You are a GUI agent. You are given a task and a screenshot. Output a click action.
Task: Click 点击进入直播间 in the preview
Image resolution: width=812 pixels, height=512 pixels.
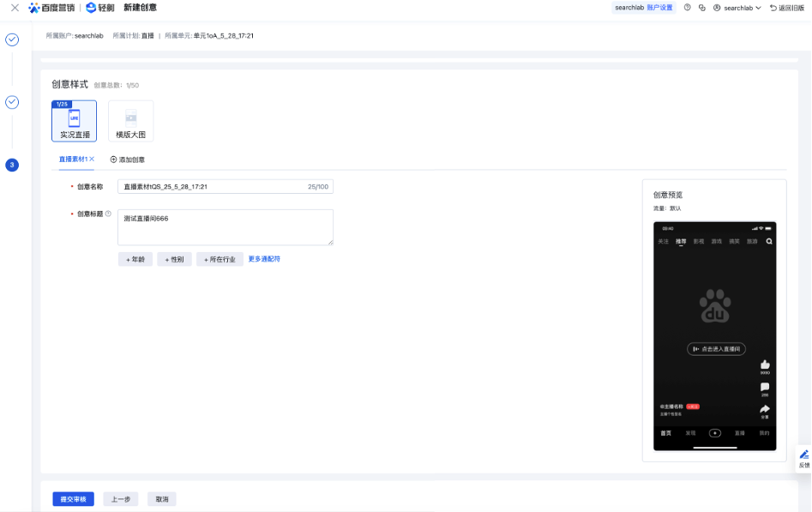[716, 349]
